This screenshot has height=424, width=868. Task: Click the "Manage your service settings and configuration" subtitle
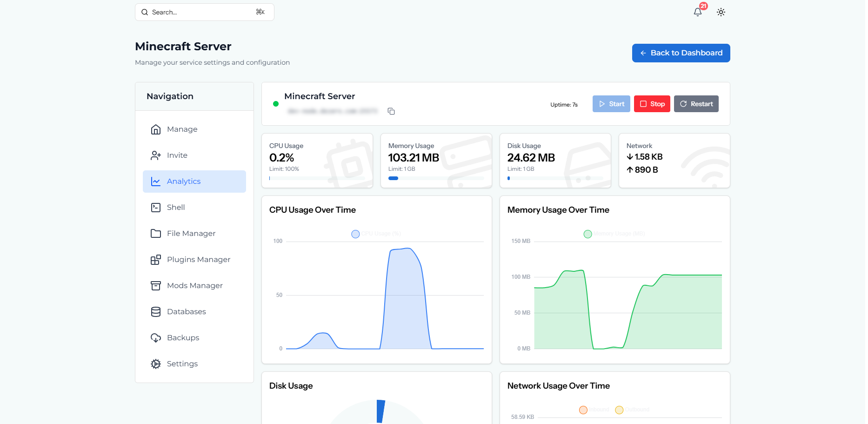tap(213, 62)
